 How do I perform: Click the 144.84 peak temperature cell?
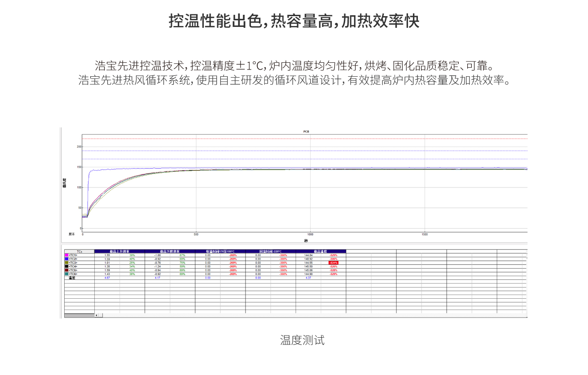coord(308,255)
